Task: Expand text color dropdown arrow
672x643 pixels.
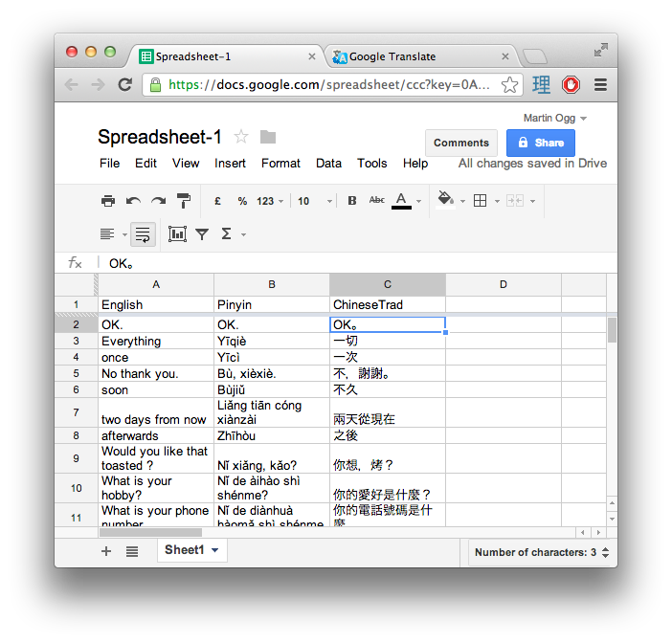Action: (418, 201)
